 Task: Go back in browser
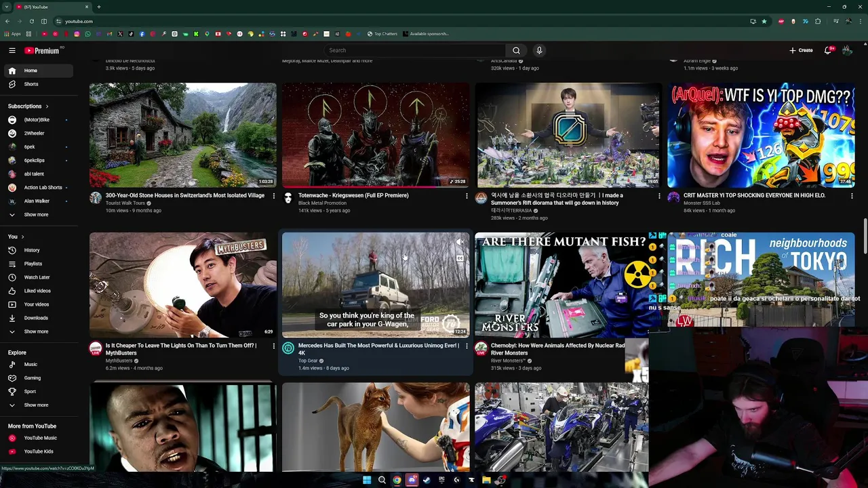tap(7, 22)
